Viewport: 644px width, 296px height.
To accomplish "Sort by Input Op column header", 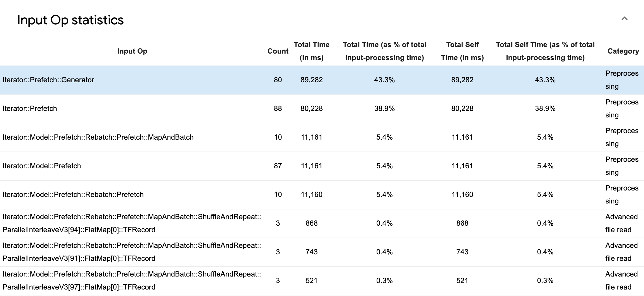I will coord(132,51).
